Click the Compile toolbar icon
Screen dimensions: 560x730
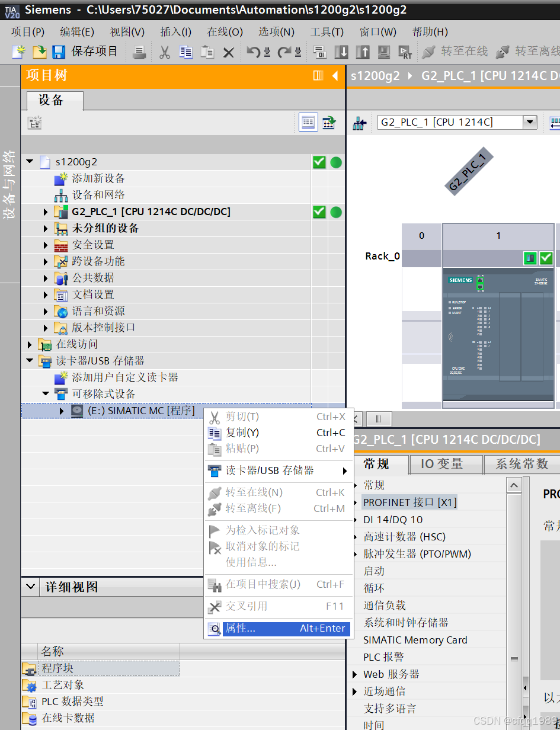(320, 52)
